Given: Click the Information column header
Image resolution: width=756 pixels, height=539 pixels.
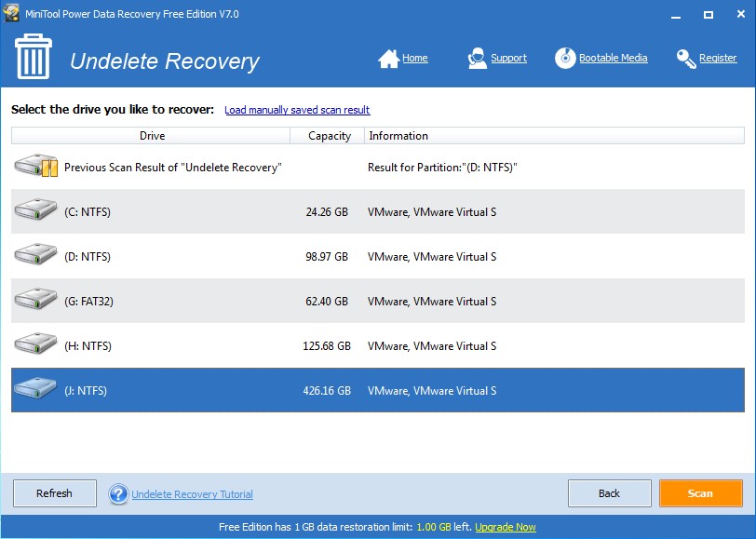Looking at the screenshot, I should pos(555,136).
